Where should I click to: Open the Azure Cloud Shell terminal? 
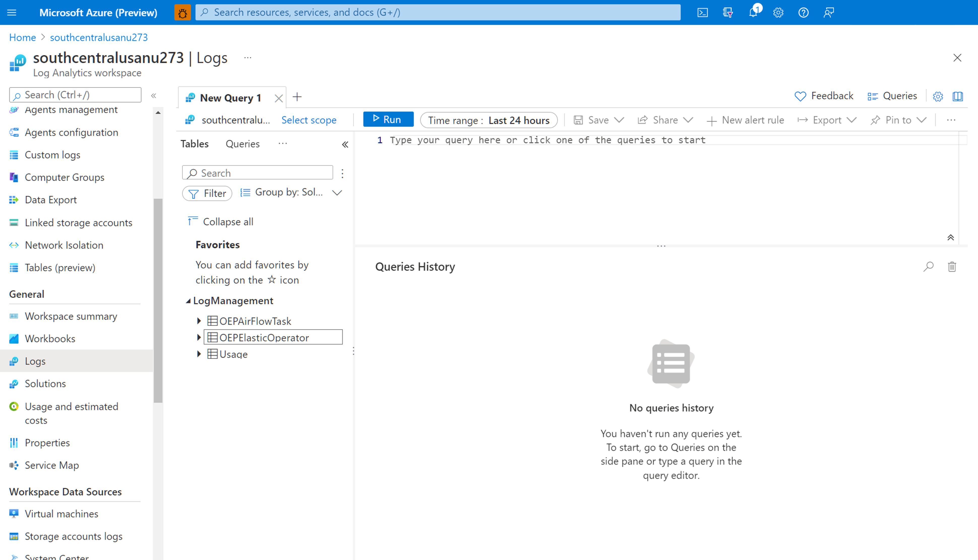(702, 12)
